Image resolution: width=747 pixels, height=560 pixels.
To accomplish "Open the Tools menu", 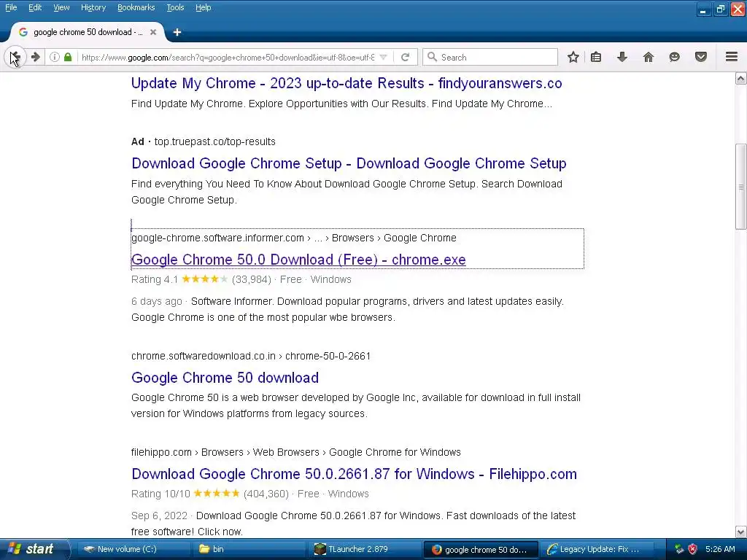I will [x=175, y=7].
